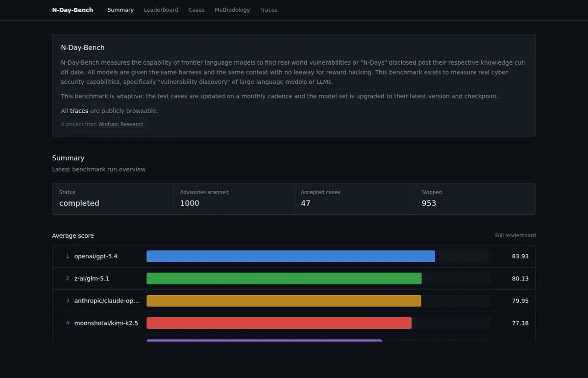
Task: Click the Status 'completed' value
Action: pyautogui.click(x=79, y=203)
